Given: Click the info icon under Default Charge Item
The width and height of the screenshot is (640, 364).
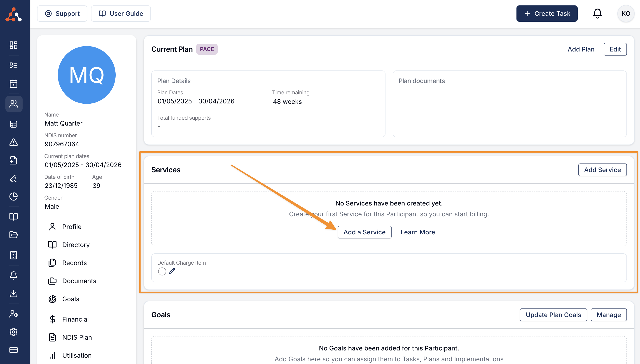Looking at the screenshot, I should click(x=162, y=271).
